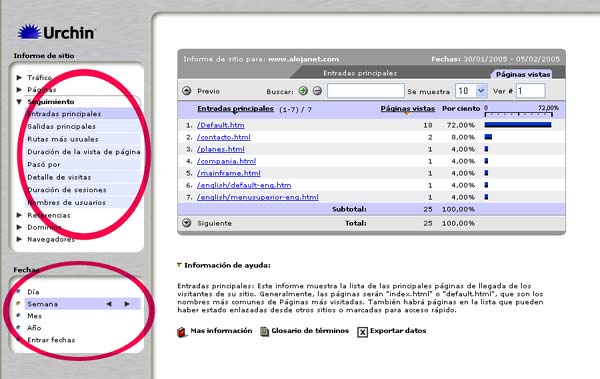Image resolution: width=600 pixels, height=379 pixels.
Task: Click the Previo up-arrow icon
Action: point(186,91)
